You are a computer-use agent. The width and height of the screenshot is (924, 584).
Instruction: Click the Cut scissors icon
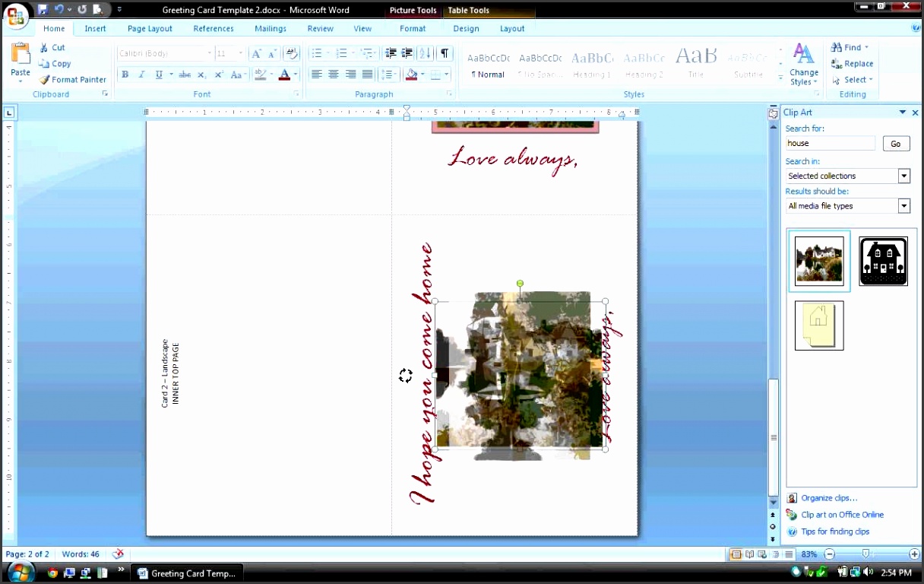tap(45, 47)
